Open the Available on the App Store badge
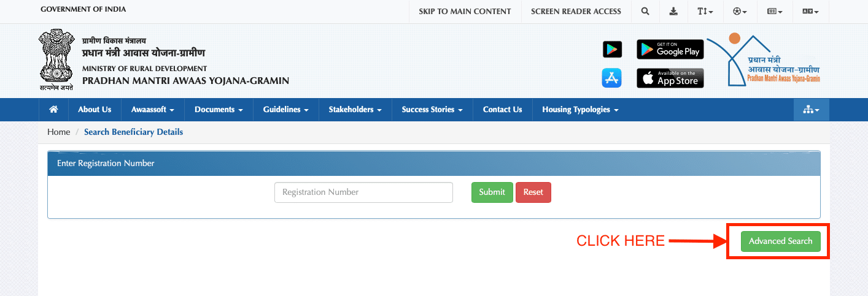Screen dimensions: 868x296 coord(670,78)
